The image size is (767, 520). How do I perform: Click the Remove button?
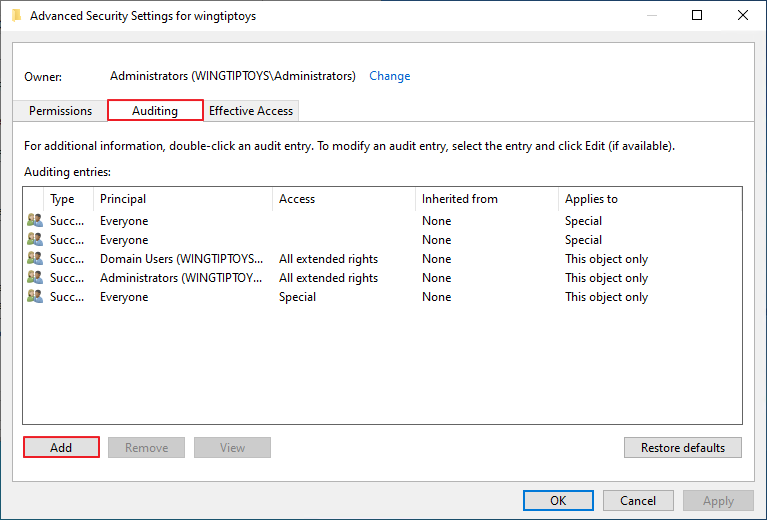pos(146,448)
